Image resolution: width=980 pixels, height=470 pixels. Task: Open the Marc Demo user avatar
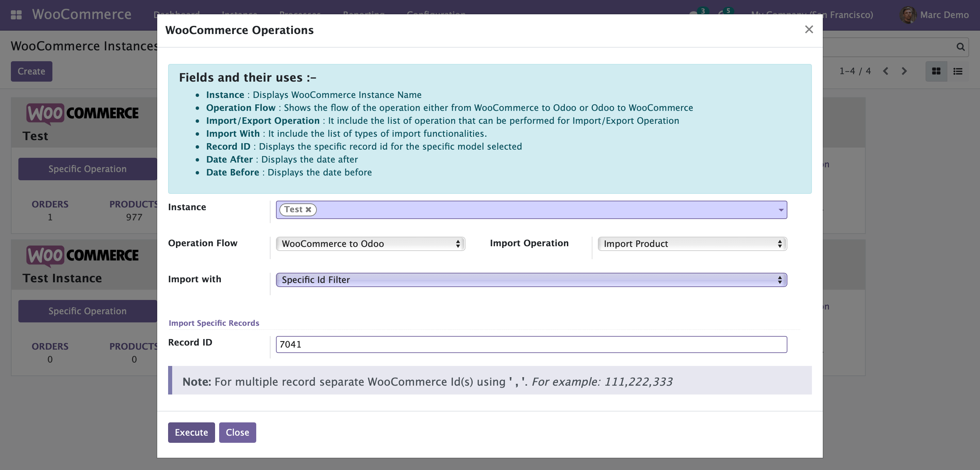(908, 15)
